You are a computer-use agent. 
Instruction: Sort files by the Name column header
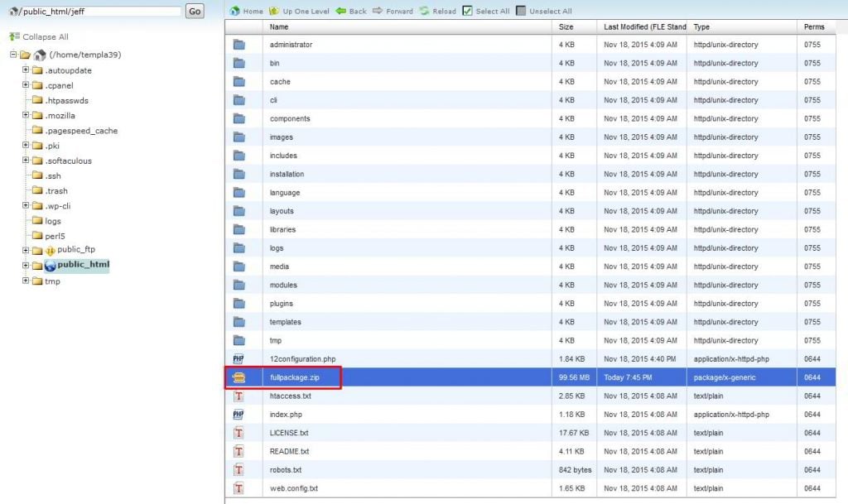click(279, 27)
